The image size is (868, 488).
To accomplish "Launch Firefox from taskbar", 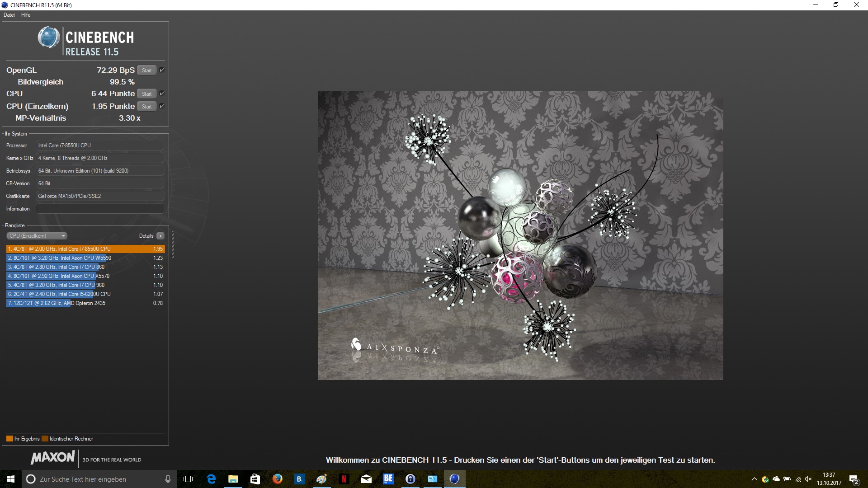I will tap(277, 479).
